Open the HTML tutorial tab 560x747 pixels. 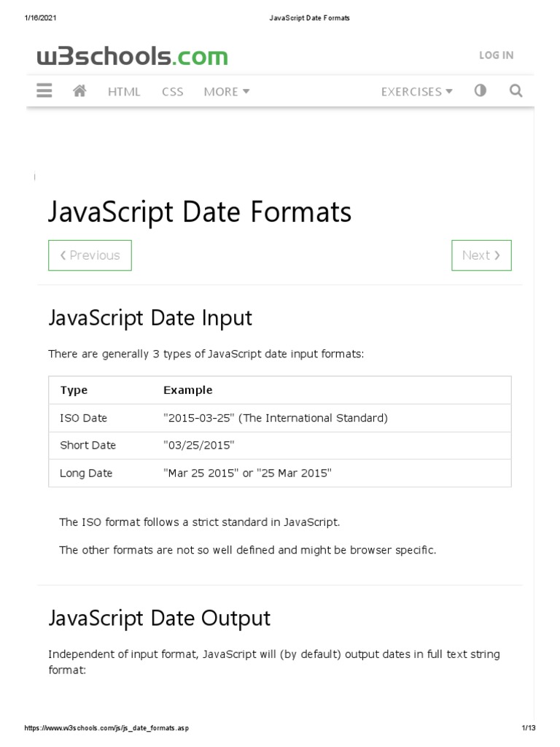pos(124,91)
